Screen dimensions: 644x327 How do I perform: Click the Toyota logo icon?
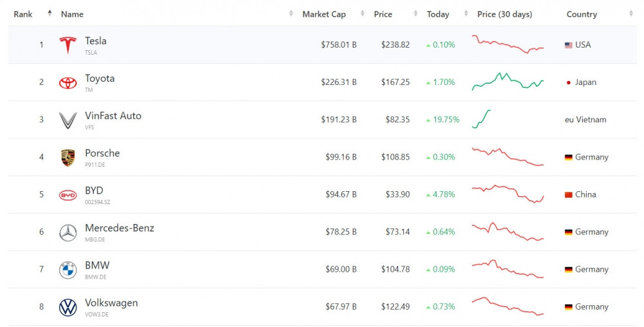(x=68, y=83)
